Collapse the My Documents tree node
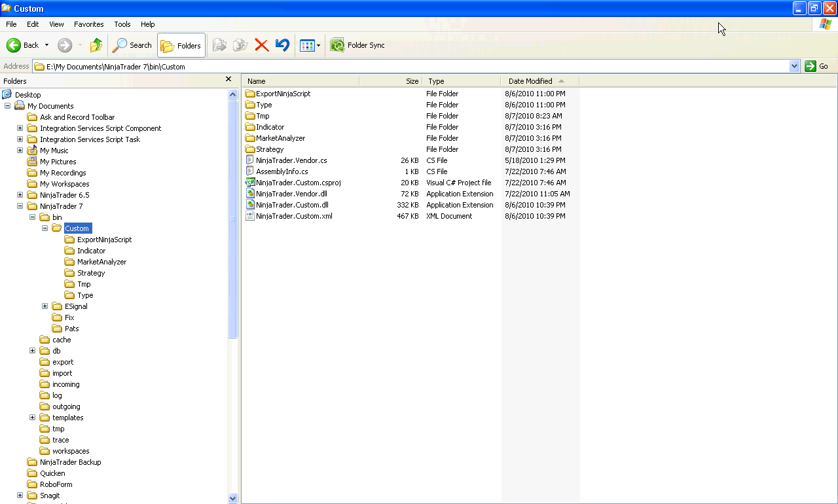This screenshot has height=504, width=838. pos(8,106)
